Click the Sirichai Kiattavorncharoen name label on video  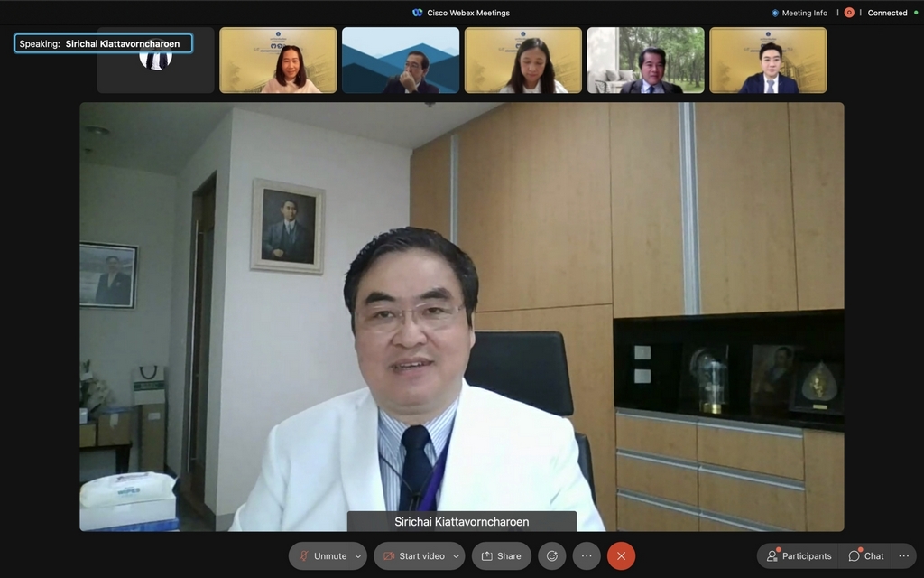[x=461, y=522]
